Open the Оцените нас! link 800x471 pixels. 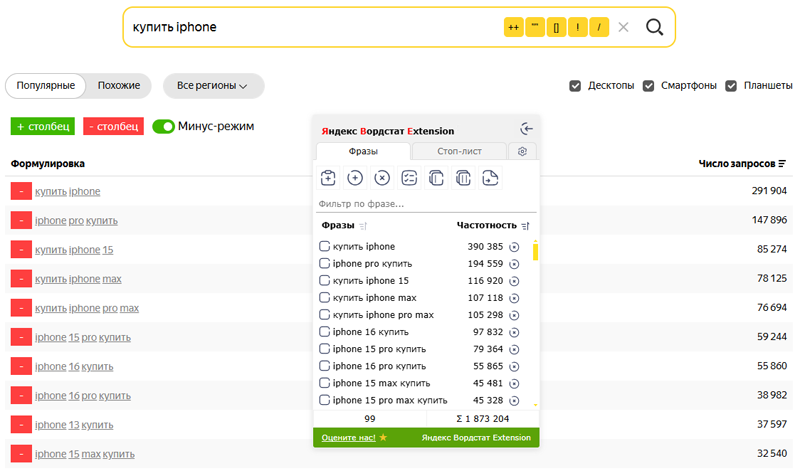coord(348,438)
